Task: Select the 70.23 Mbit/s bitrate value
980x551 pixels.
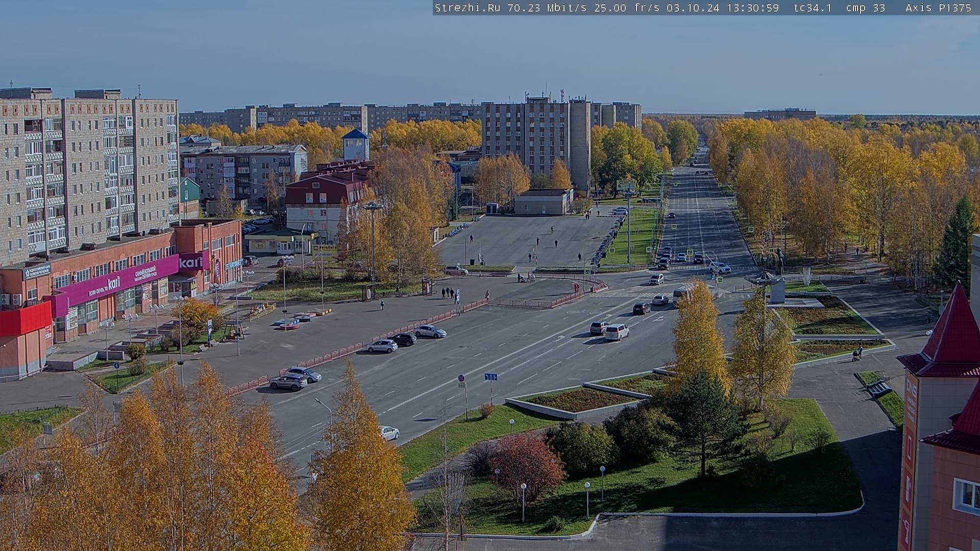Action: click(547, 8)
